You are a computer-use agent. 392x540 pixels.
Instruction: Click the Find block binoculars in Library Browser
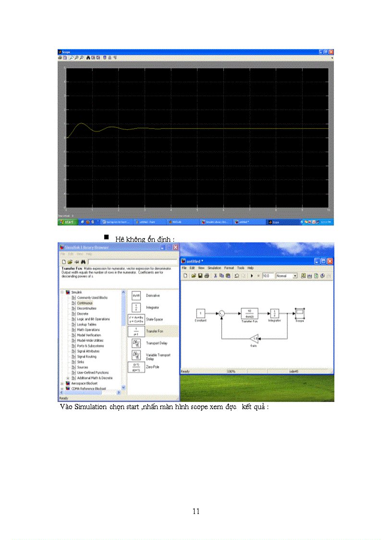(83, 262)
